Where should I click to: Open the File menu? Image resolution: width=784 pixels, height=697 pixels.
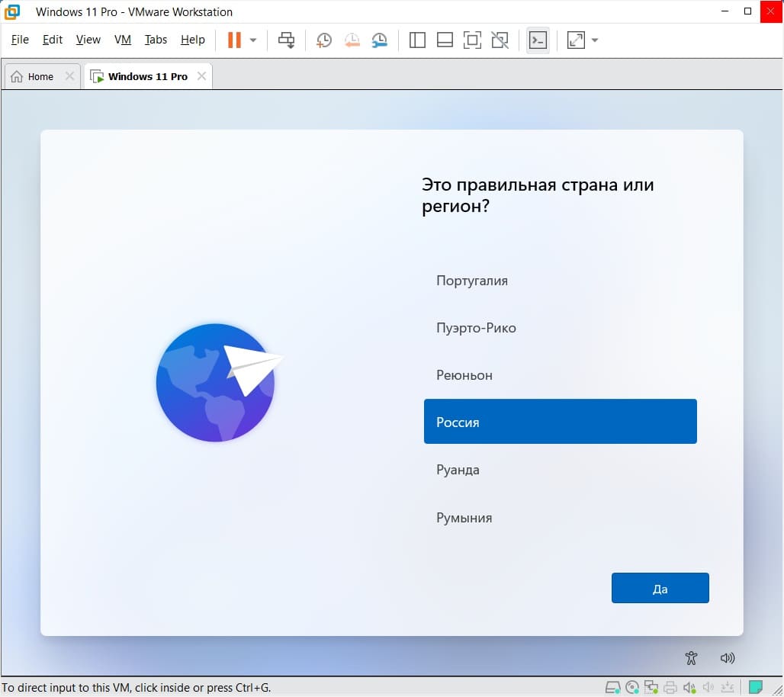click(x=20, y=40)
